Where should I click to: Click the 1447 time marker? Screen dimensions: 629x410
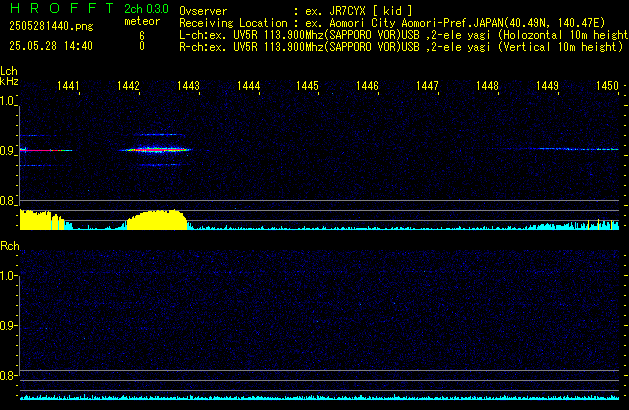pos(427,86)
